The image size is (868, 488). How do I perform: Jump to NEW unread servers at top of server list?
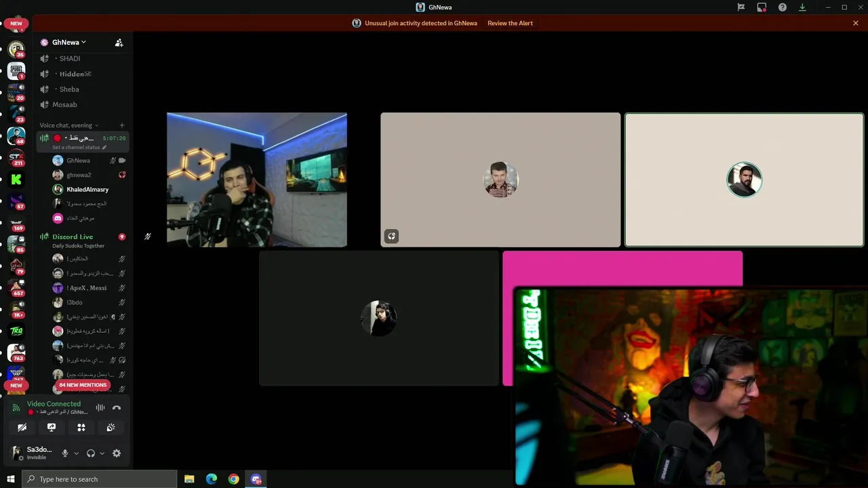click(16, 23)
